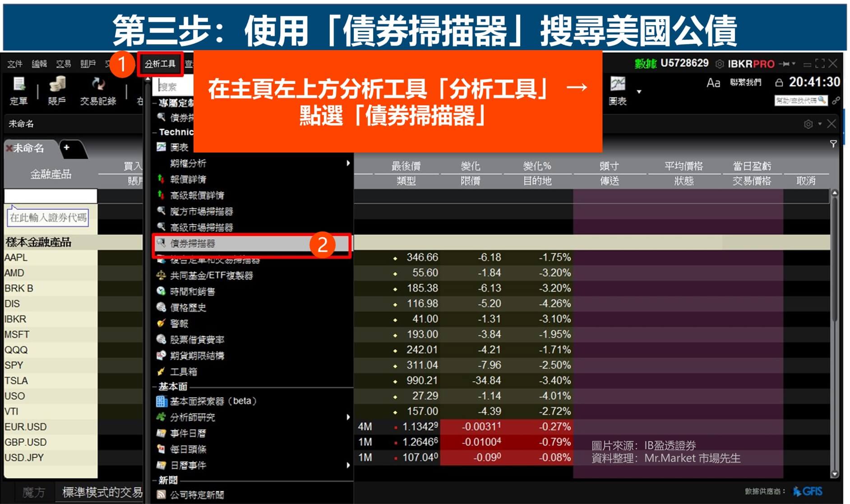
Task: Add a new tab with plus button
Action: coord(66,148)
